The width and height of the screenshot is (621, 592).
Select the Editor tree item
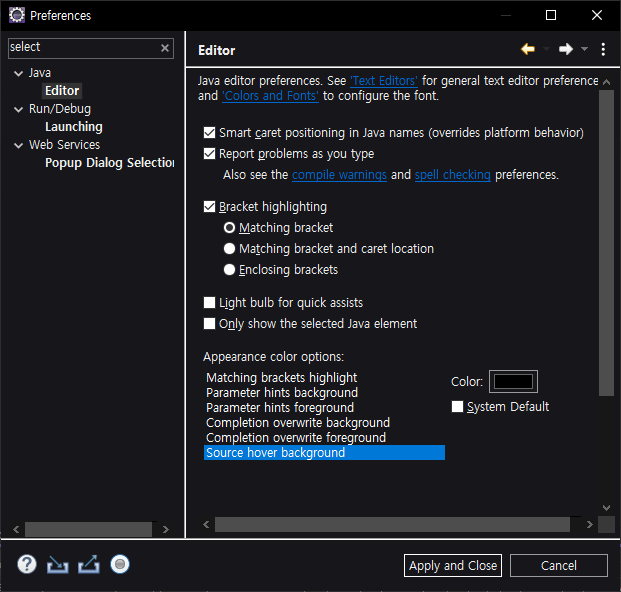(x=62, y=91)
